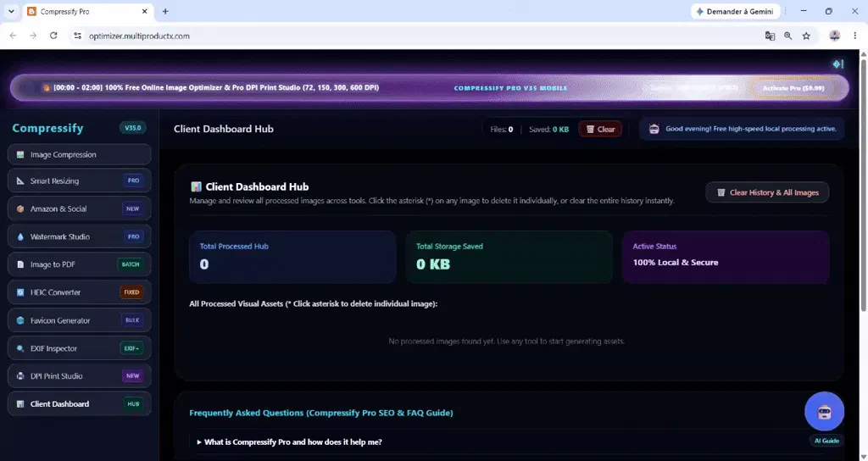Open Watermark Studio from the sidebar
Viewport: 868px width, 461px height.
(79, 236)
